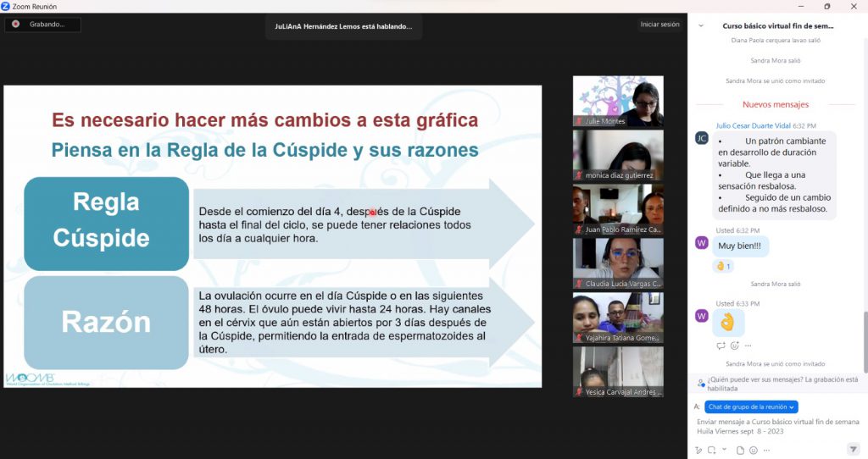This screenshot has width=868, height=459.
Task: Select monica diaz gutierrez video thumbnail
Action: [x=618, y=155]
